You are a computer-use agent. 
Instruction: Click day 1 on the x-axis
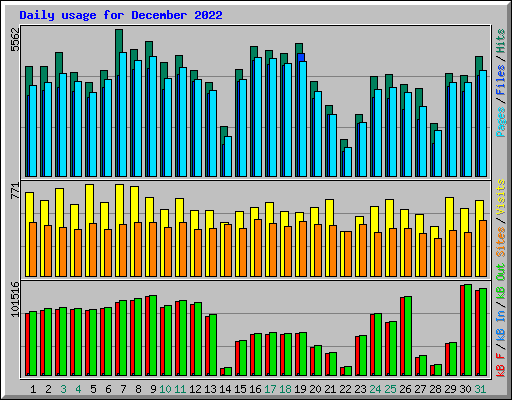pos(33,389)
